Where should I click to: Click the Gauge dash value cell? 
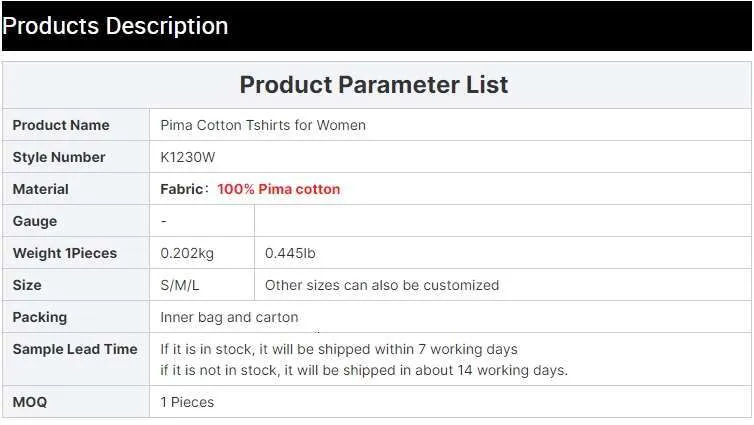click(202, 221)
